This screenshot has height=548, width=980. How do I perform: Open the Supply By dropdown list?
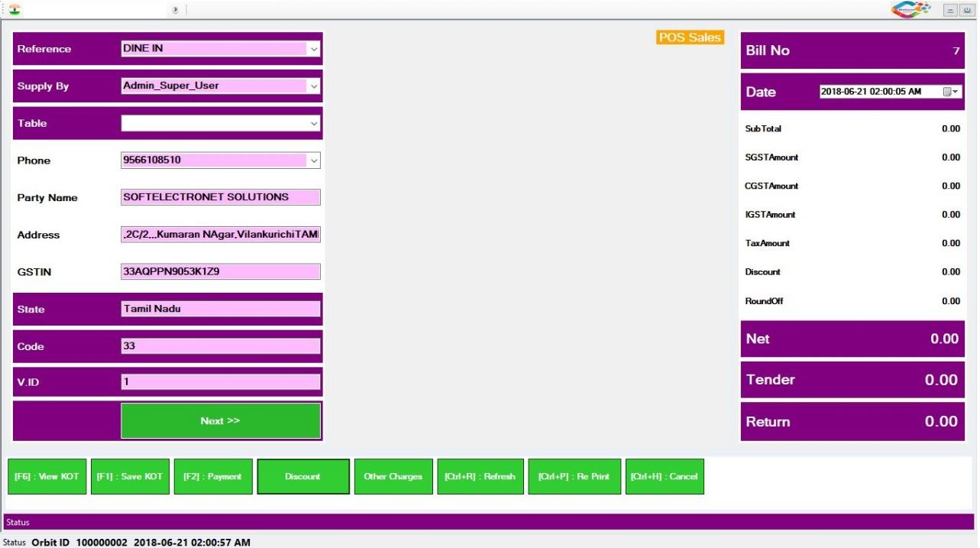tap(313, 86)
